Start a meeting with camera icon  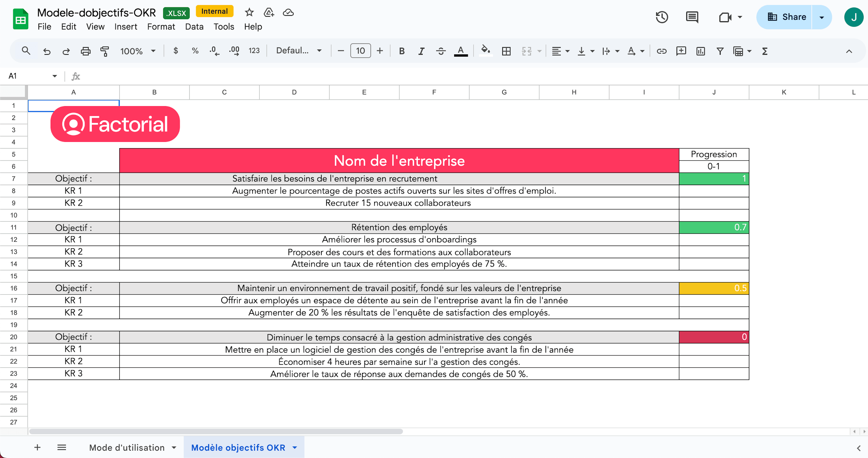tap(725, 17)
